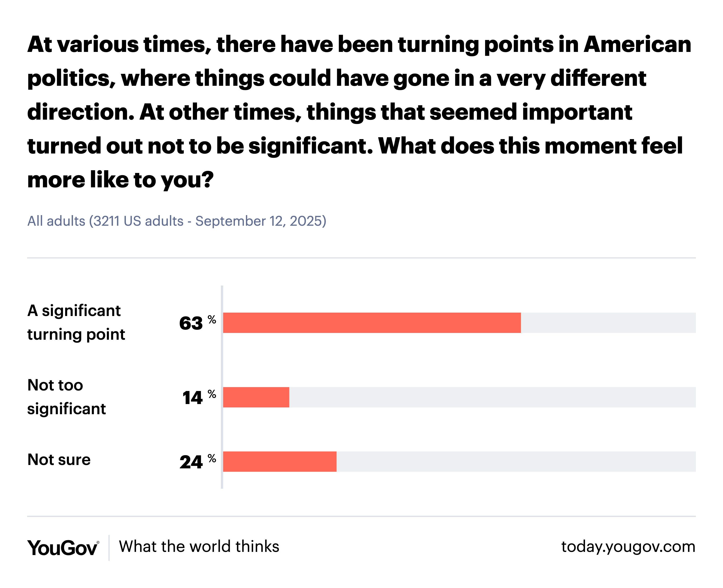Click the divider line between logo and tagline
The height and width of the screenshot is (588, 723).
(109, 548)
